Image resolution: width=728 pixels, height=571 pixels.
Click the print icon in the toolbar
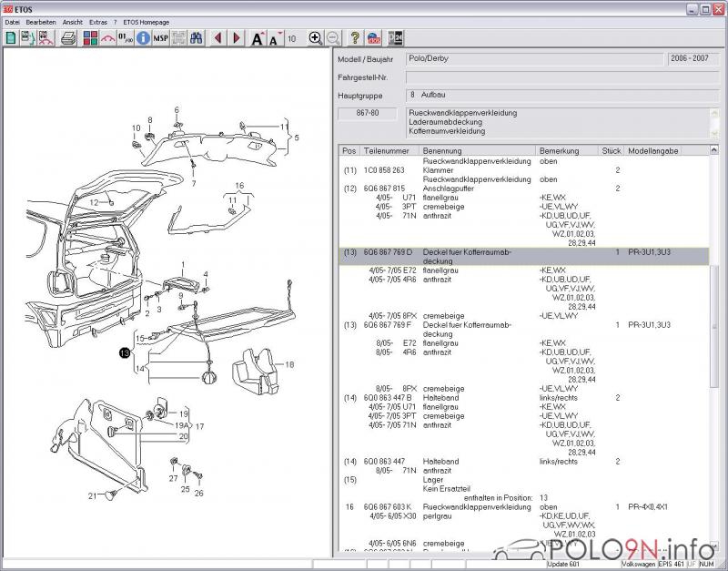[68, 38]
